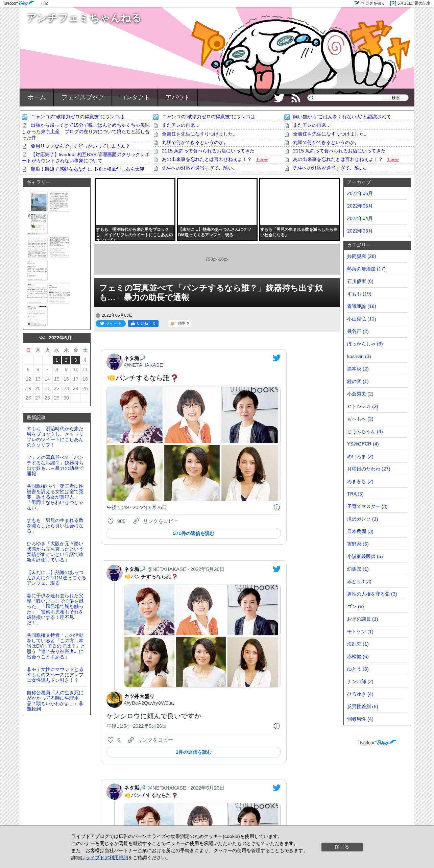This screenshot has height=868, width=434.
Task: Copy link via リンクをコピー on first tweet
Action: [156, 521]
